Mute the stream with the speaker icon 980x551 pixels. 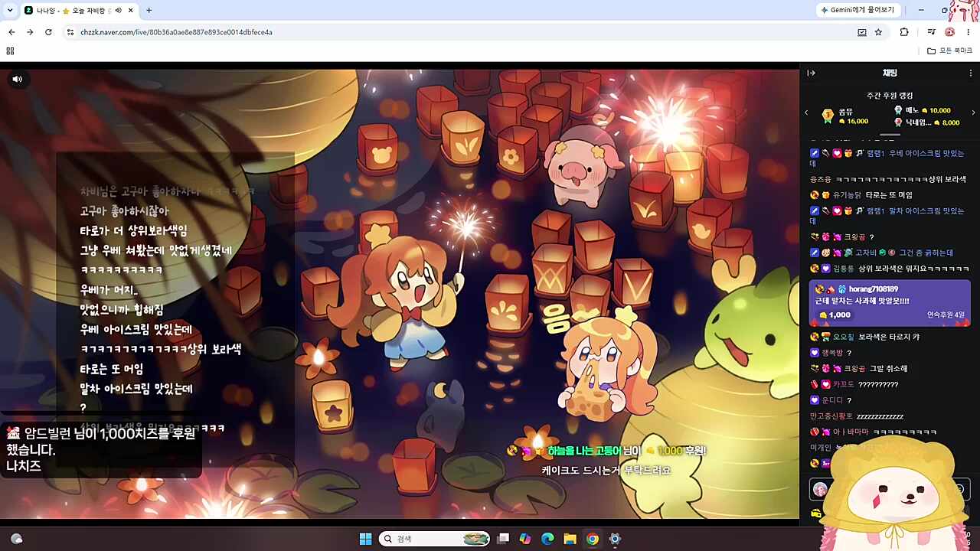click(x=17, y=79)
